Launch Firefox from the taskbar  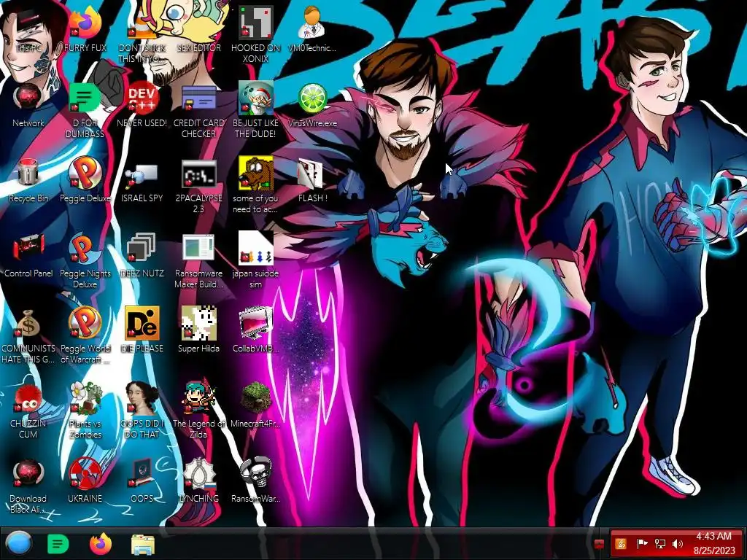(101, 543)
